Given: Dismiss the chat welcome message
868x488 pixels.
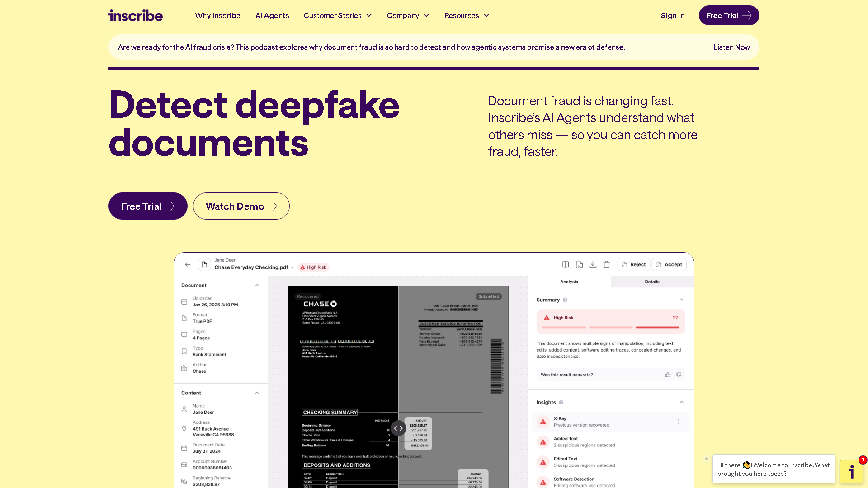Looking at the screenshot, I should click(706, 459).
